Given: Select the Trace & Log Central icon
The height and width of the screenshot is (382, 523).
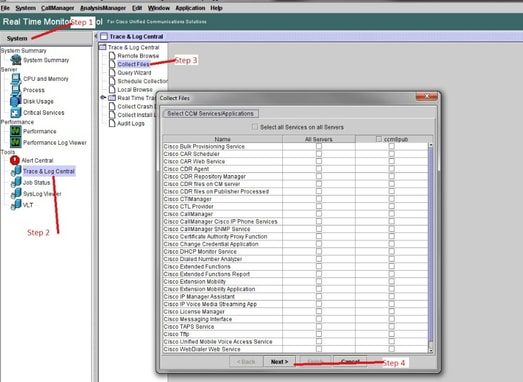Looking at the screenshot, I should [16, 171].
